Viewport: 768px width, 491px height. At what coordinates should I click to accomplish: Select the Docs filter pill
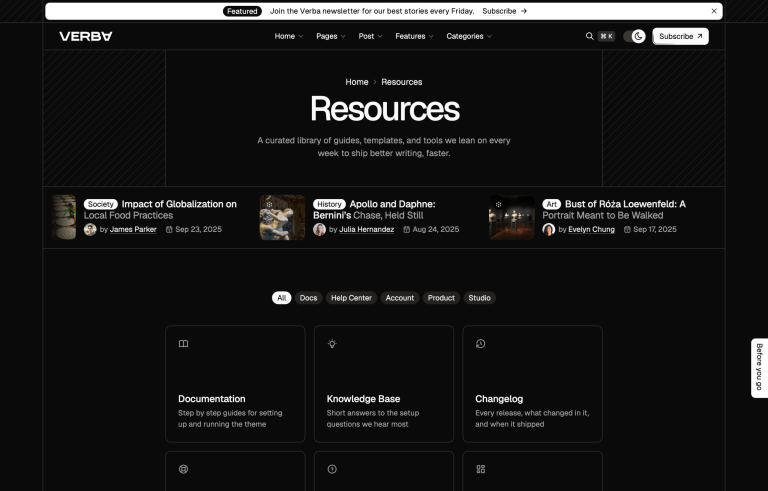click(308, 298)
